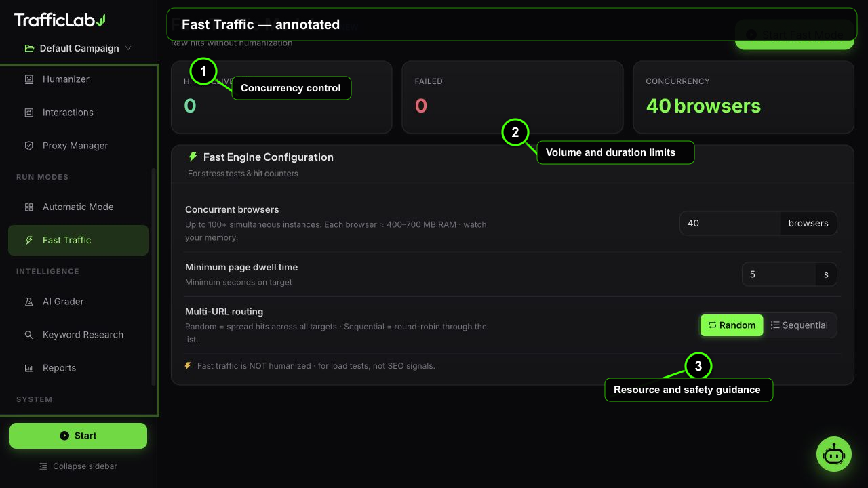Click the AI Grader flask icon
The width and height of the screenshot is (868, 488).
point(28,302)
